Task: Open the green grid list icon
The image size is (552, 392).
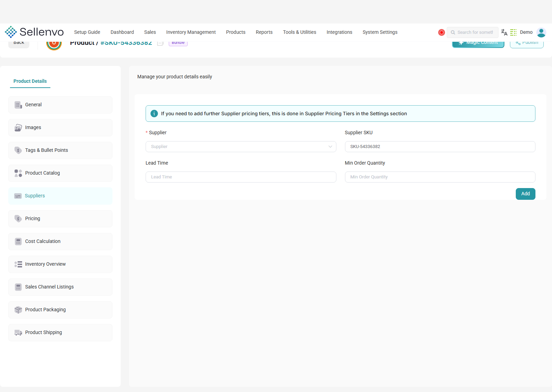Action: [x=513, y=32]
